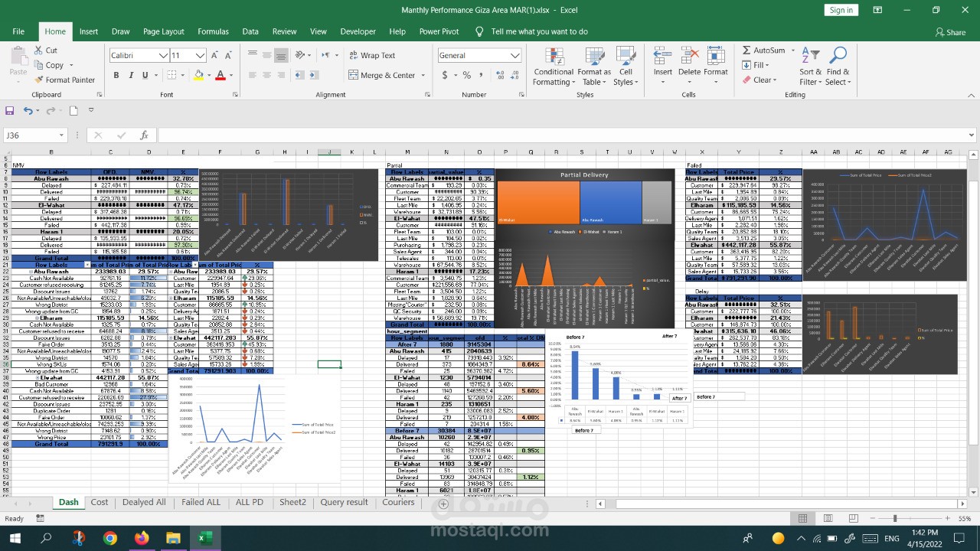Viewport: 980px width, 551px height.
Task: Apply Percent Style format
Action: 466,75
